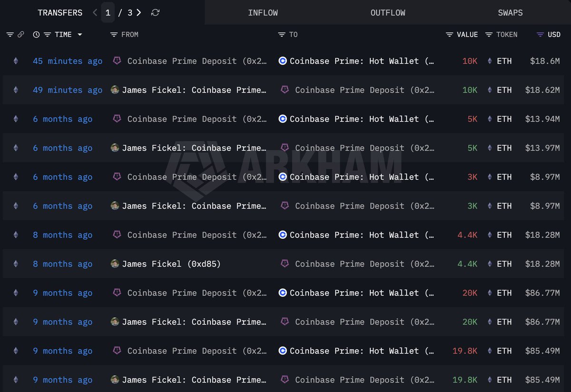Click total pages number 3
Image resolution: width=571 pixels, height=392 pixels.
tap(130, 13)
